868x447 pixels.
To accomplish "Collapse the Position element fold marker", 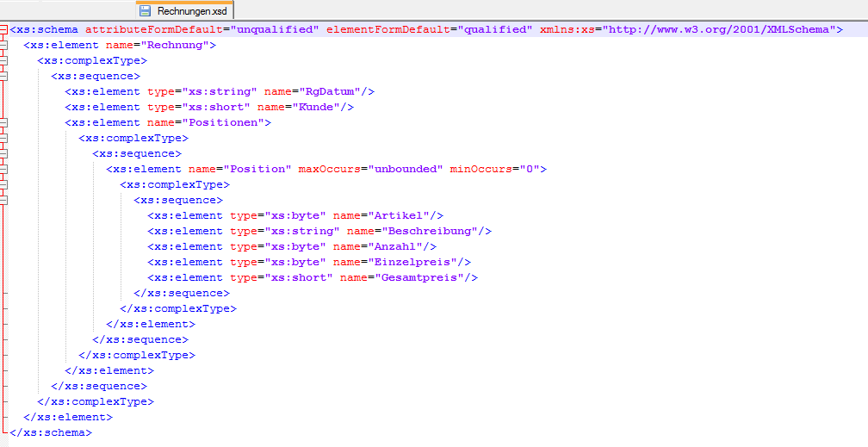I will (3, 169).
